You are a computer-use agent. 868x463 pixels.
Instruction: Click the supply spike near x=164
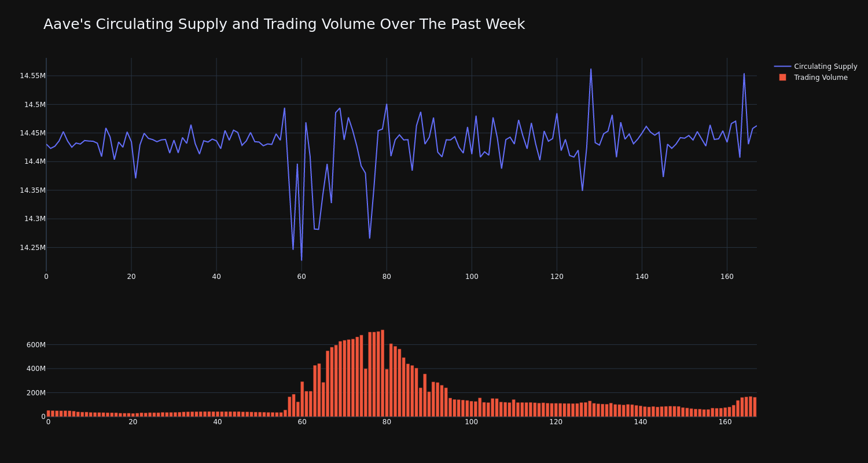pos(744,74)
